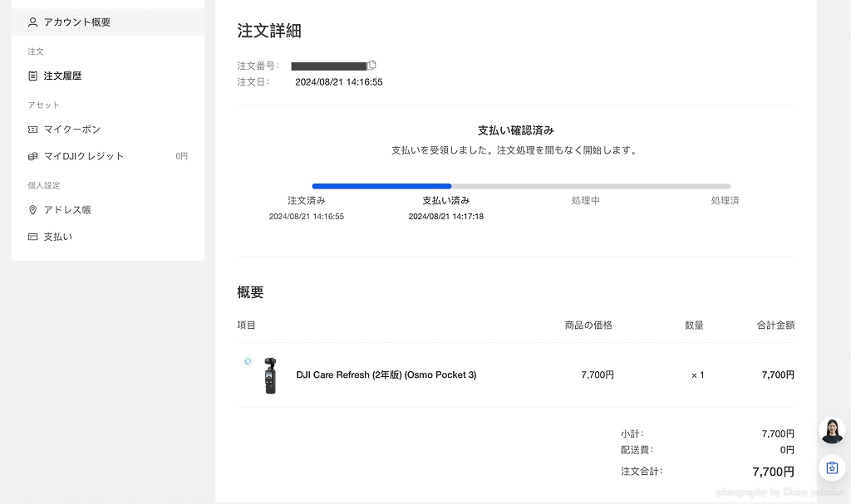The height and width of the screenshot is (504, 851).
Task: Open the feedback survey clipboard icon
Action: tap(832, 467)
